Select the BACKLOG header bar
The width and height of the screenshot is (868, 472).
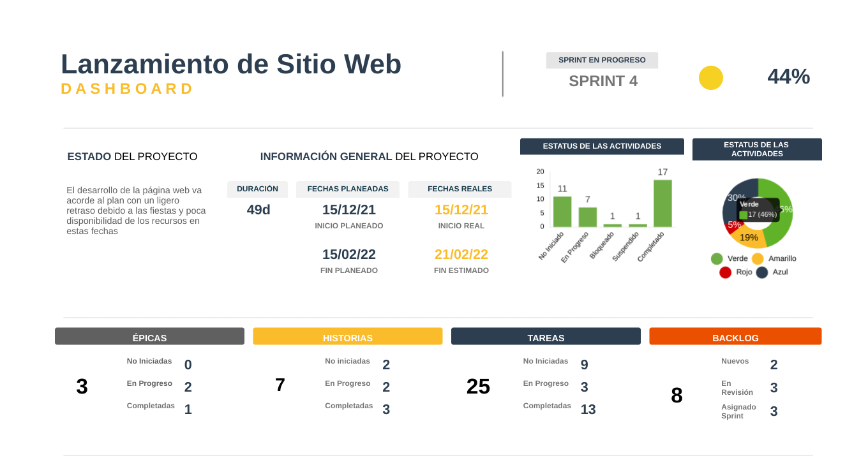click(x=735, y=337)
